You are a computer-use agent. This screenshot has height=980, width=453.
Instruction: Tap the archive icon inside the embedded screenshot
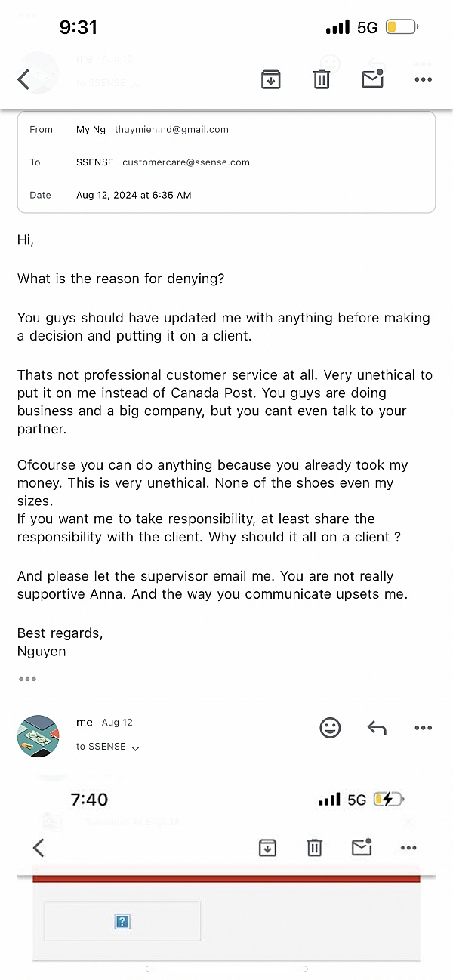coord(267,848)
